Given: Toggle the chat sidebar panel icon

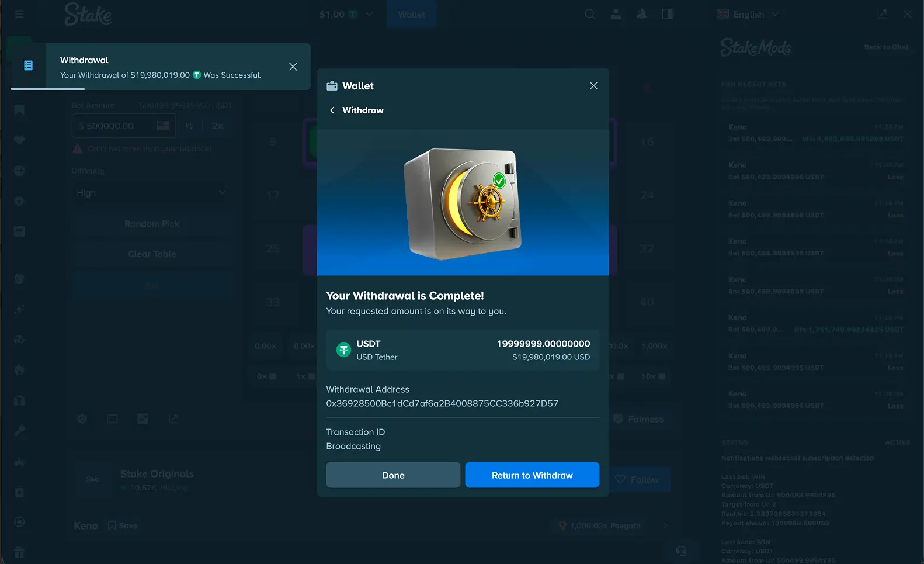Looking at the screenshot, I should (x=667, y=14).
